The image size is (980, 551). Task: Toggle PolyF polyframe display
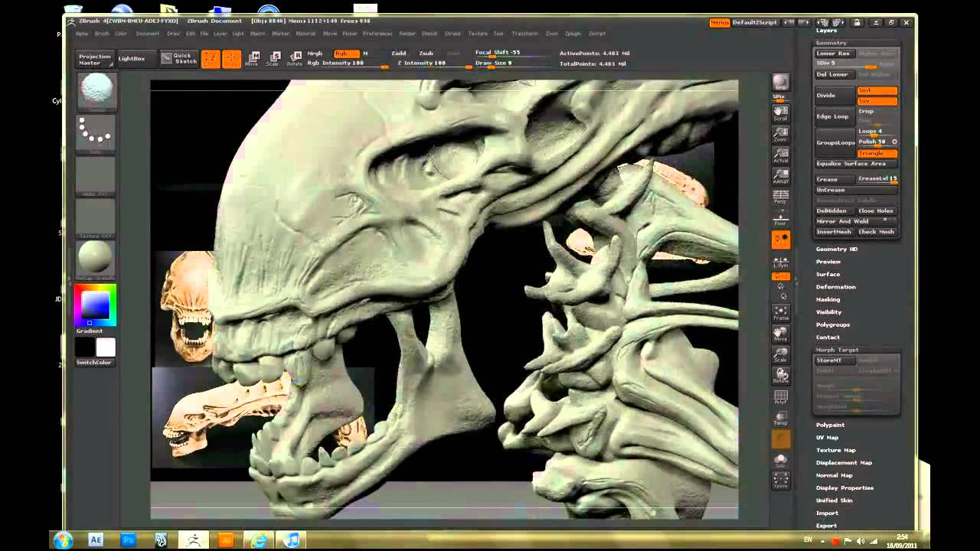tap(780, 396)
